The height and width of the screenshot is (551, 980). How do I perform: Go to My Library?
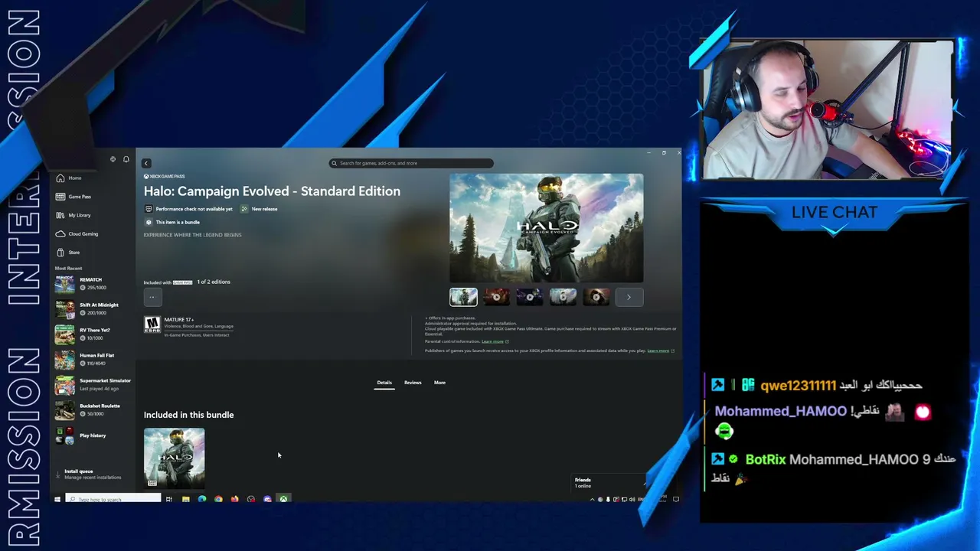(73, 215)
